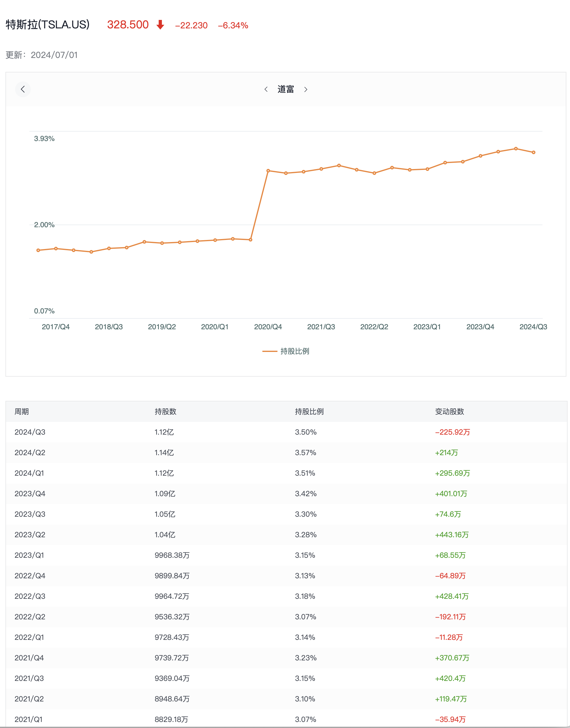570x728 pixels.
Task: Click the price change -22.230
Action: coord(191,25)
